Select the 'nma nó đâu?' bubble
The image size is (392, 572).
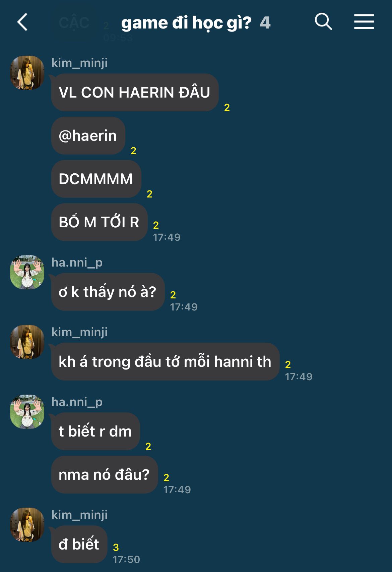pyautogui.click(x=105, y=474)
